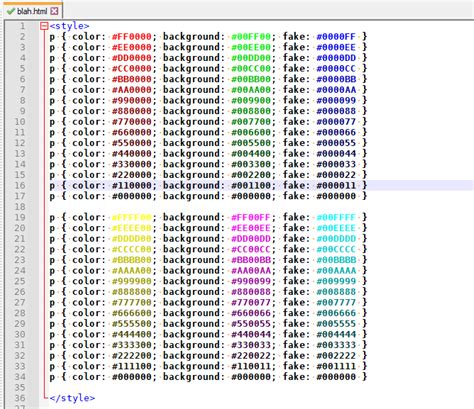Click the #110011 background value
The height and width of the screenshot is (409, 474).
[251, 366]
